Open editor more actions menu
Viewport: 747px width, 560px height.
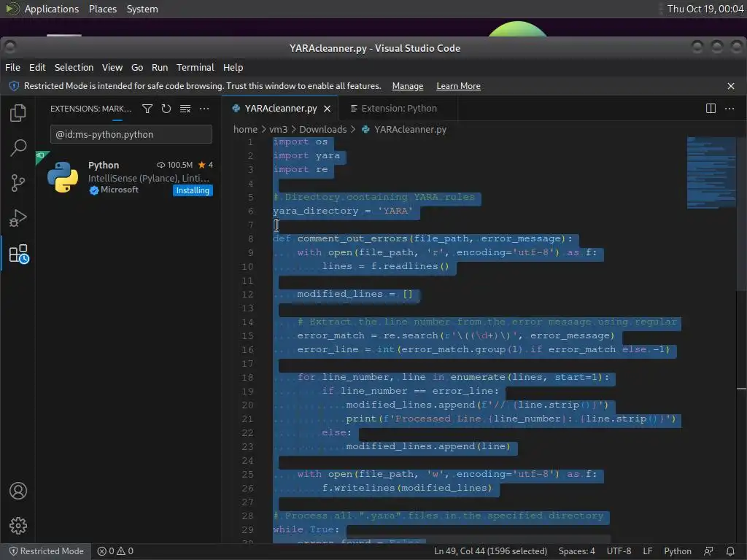click(x=729, y=109)
